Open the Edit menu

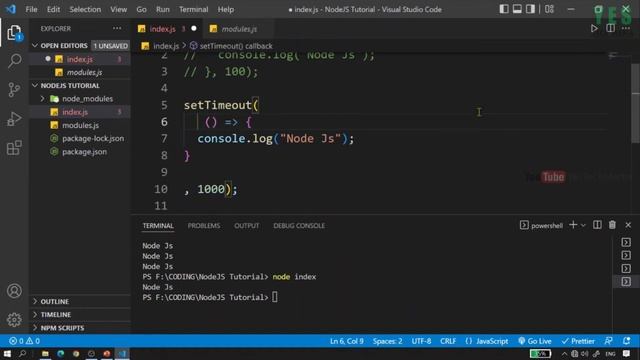53,9
